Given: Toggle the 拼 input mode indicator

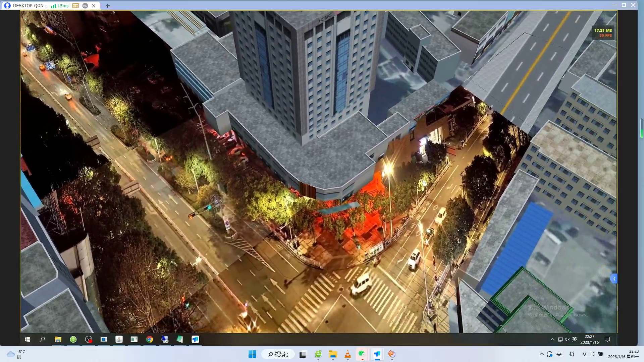Looking at the screenshot, I should point(572,354).
